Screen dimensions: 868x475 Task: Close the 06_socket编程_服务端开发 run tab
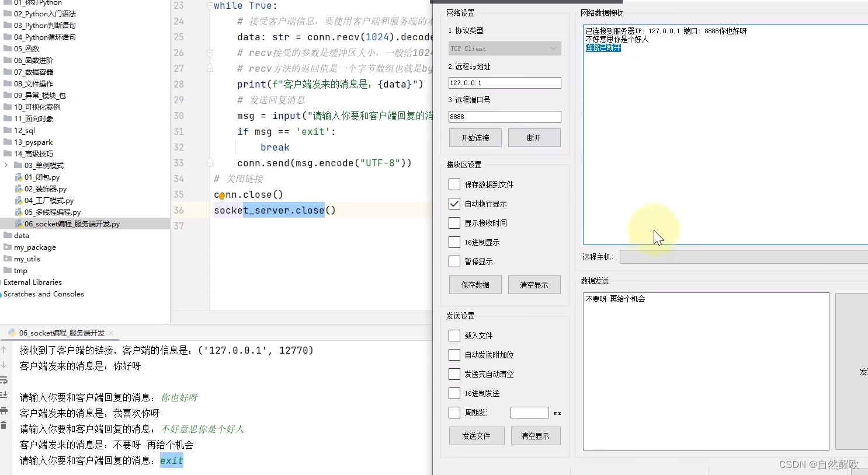(x=111, y=333)
